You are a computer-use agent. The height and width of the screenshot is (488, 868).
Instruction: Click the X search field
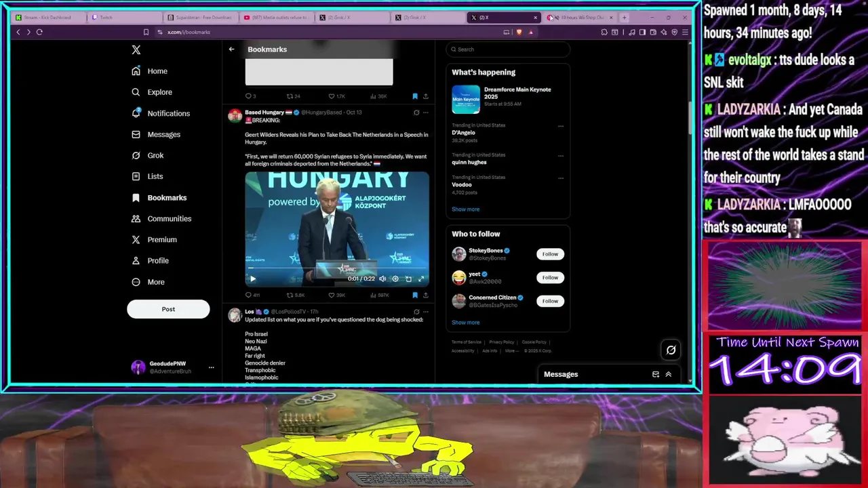point(508,49)
